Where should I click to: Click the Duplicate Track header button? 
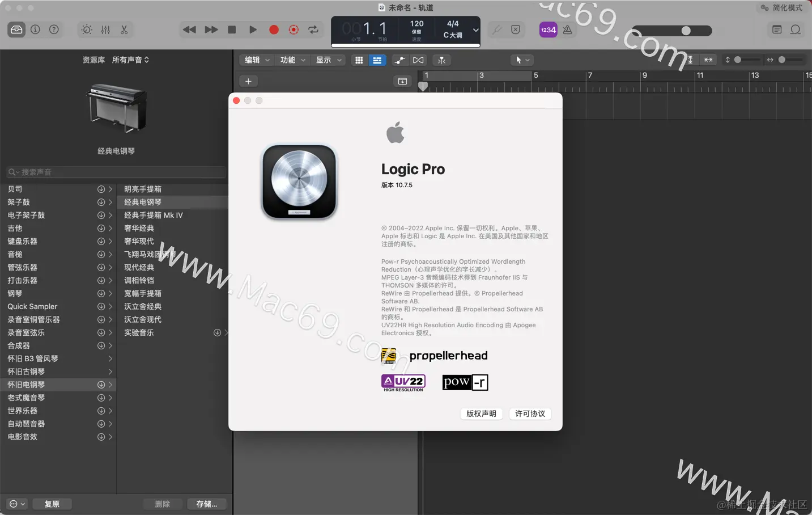click(x=402, y=81)
